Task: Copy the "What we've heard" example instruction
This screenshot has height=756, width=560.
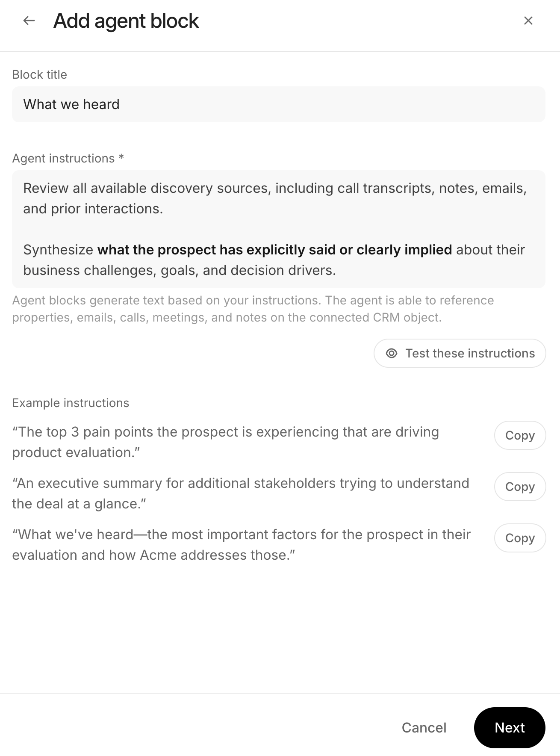Action: coord(520,538)
